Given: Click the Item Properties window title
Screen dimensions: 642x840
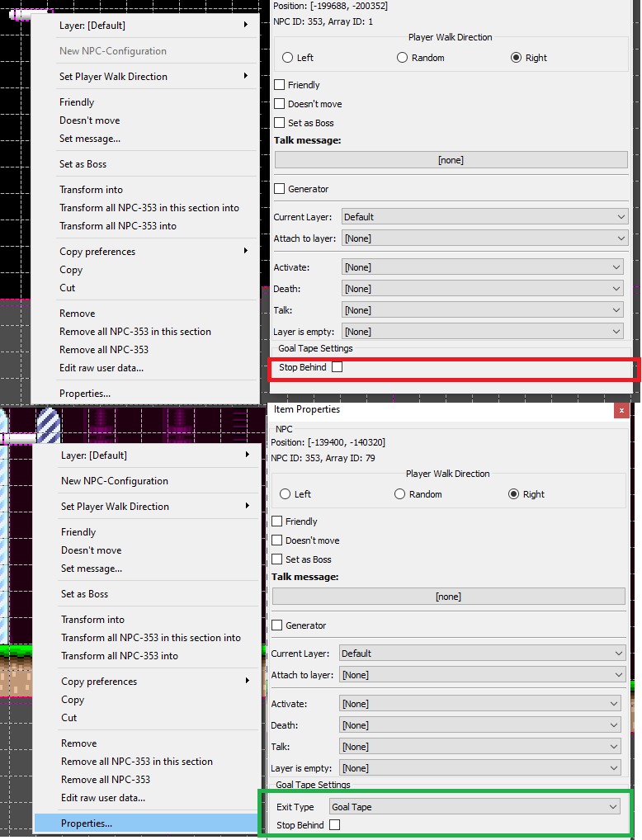Looking at the screenshot, I should [306, 409].
